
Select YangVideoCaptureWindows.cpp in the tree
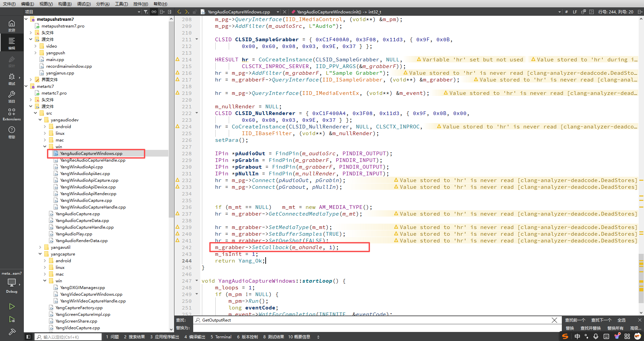pos(91,294)
